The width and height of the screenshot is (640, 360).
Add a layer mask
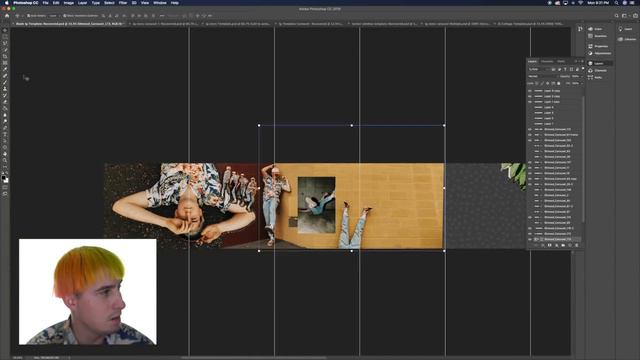[x=549, y=245]
